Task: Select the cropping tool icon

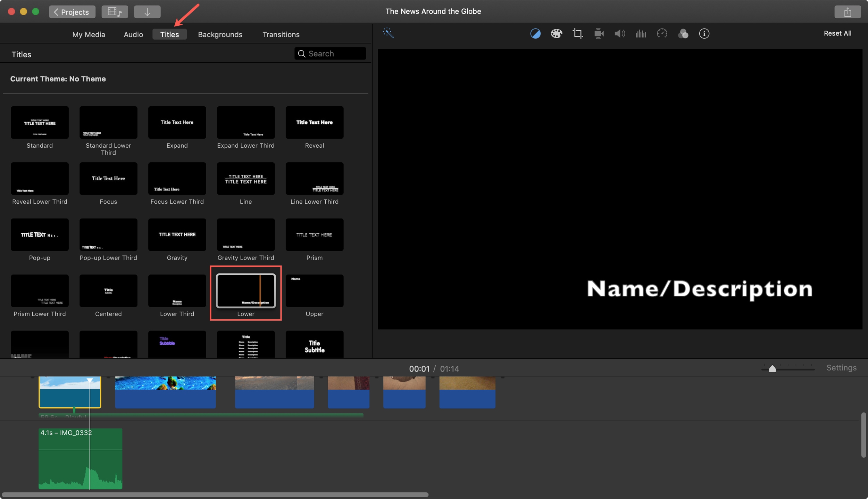Action: tap(577, 33)
